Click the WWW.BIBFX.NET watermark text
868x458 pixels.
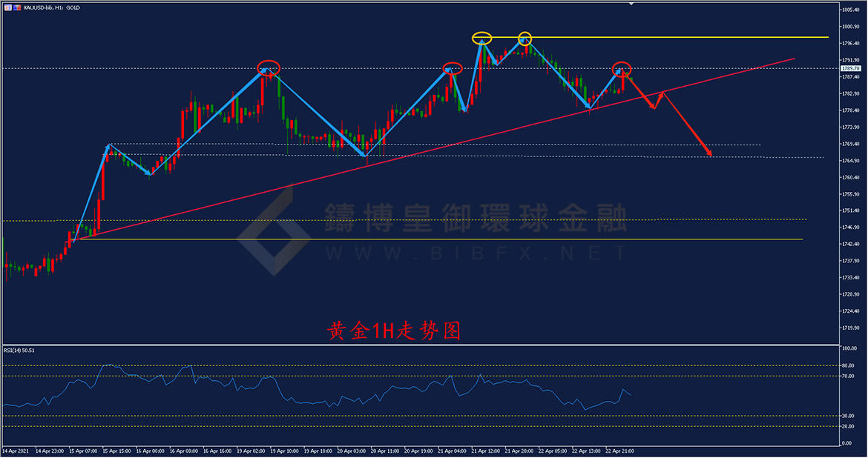(x=473, y=253)
